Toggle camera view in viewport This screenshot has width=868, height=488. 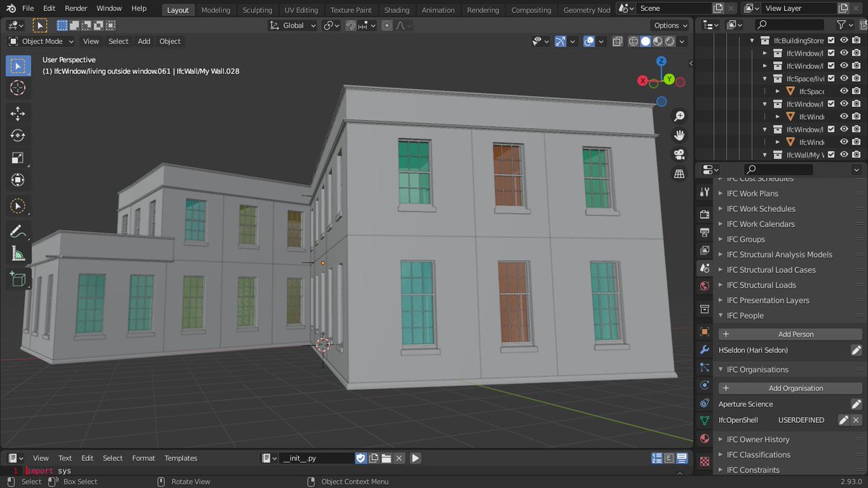point(679,155)
